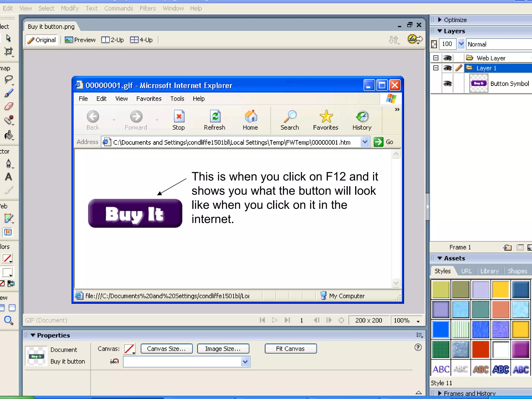Open the Tools menu in Internet Explorer
The image size is (532, 399).
[177, 99]
